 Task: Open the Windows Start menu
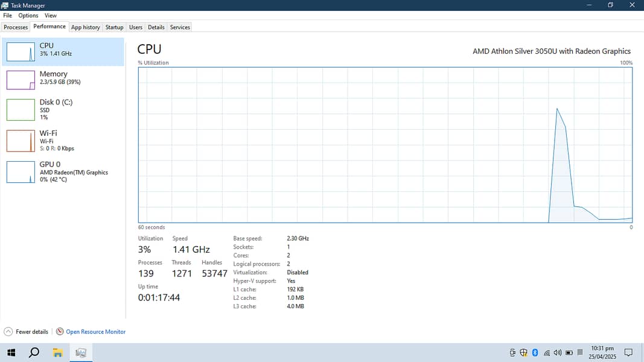pyautogui.click(x=11, y=352)
